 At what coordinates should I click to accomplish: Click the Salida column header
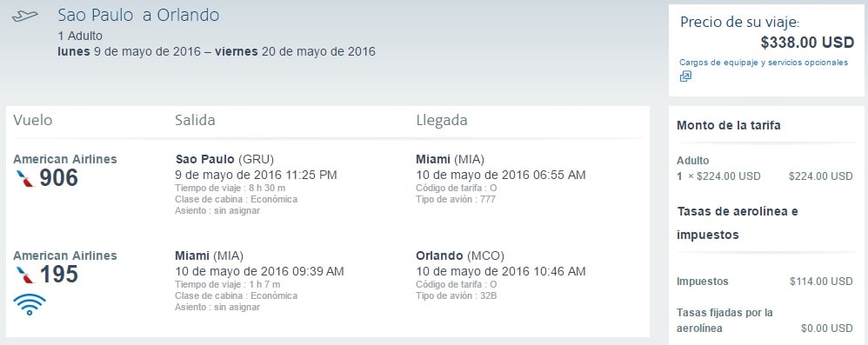pyautogui.click(x=195, y=120)
